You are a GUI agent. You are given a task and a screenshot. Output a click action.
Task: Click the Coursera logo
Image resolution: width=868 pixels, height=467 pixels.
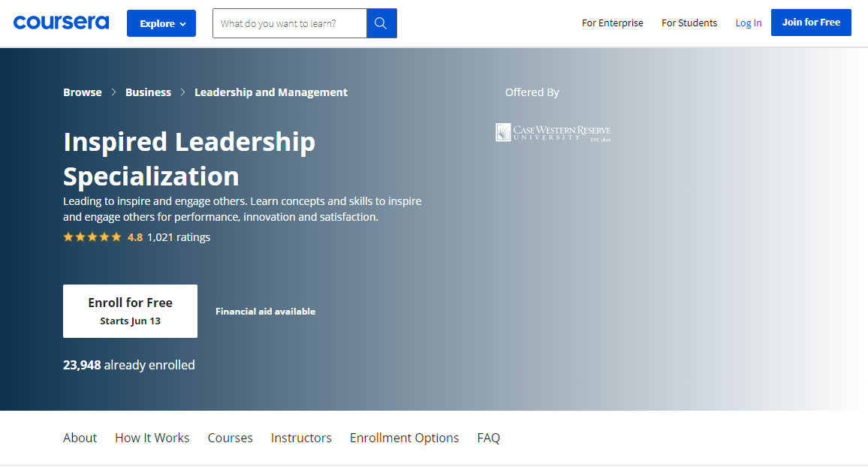pos(61,22)
